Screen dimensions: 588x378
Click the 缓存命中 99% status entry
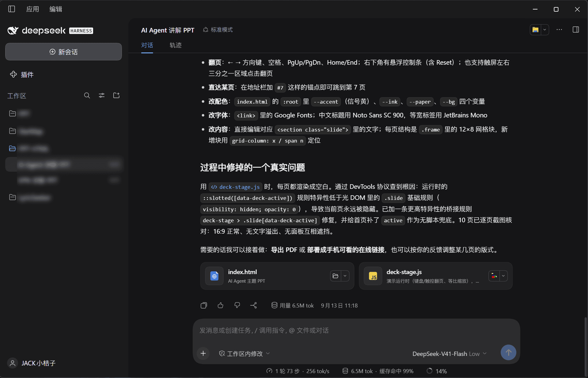pos(396,371)
